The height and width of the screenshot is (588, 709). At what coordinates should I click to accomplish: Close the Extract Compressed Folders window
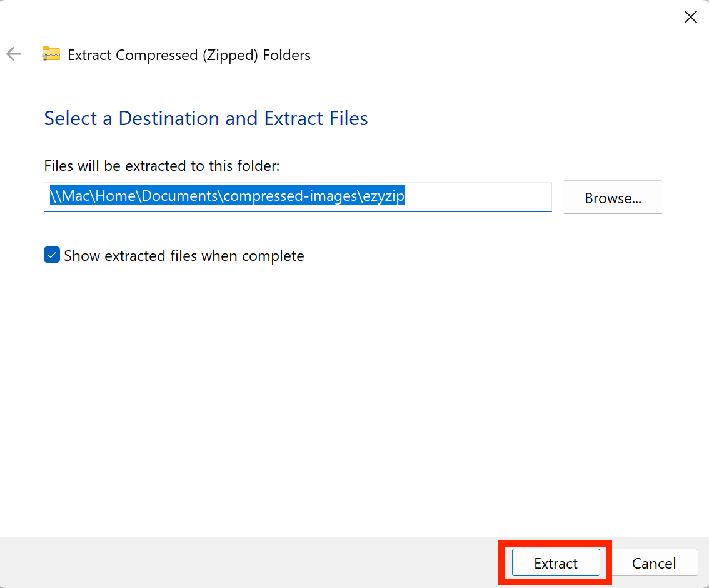tap(690, 17)
